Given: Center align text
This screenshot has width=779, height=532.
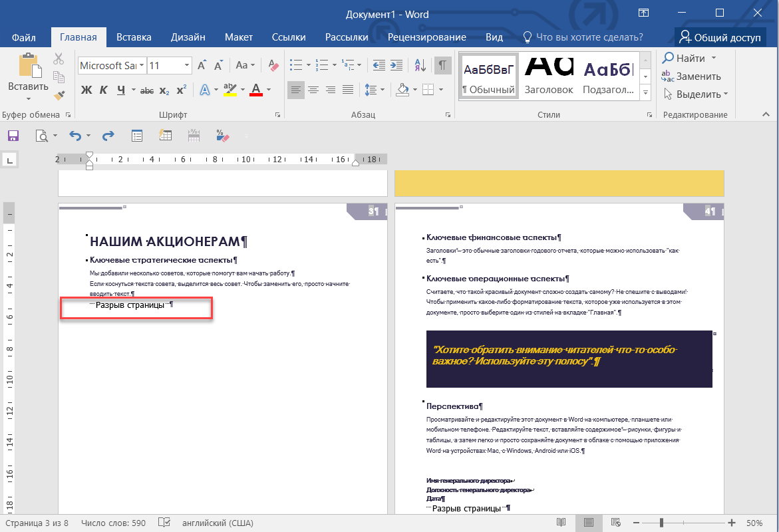Looking at the screenshot, I should click(313, 90).
